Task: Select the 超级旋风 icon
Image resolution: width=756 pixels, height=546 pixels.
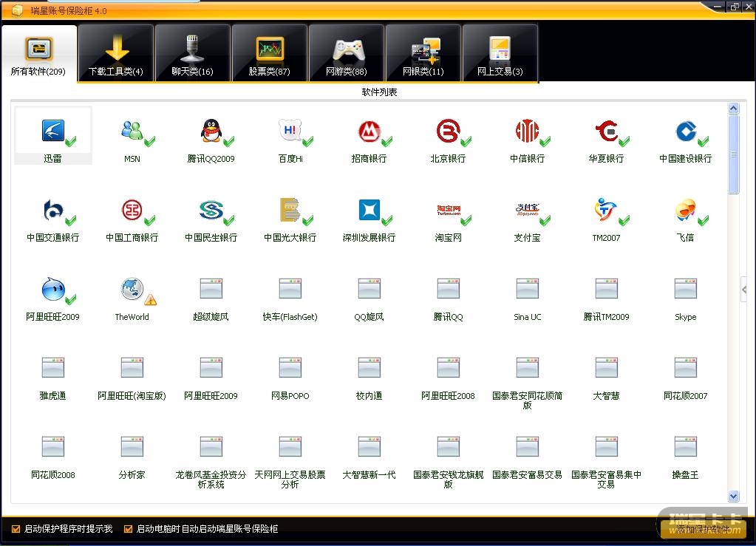Action: pos(211,289)
